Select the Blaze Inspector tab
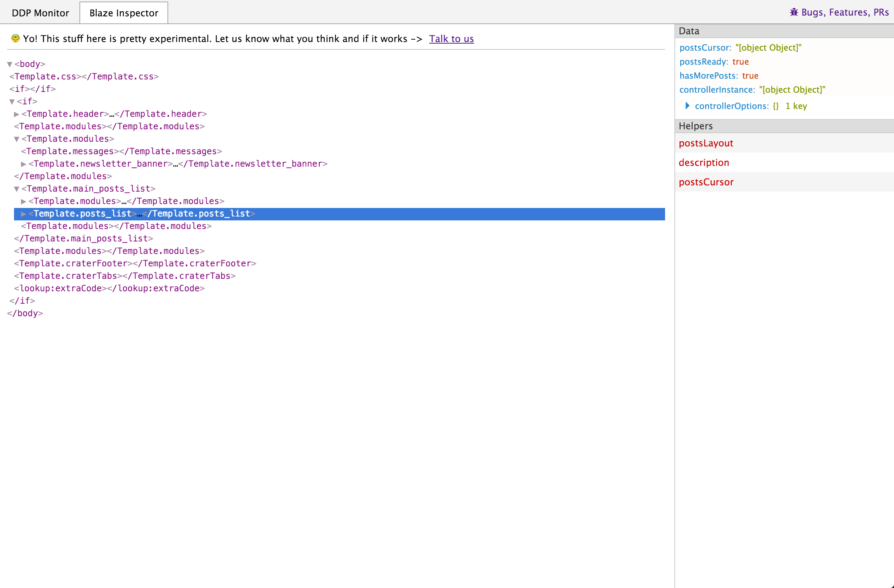The image size is (894, 588). [124, 13]
